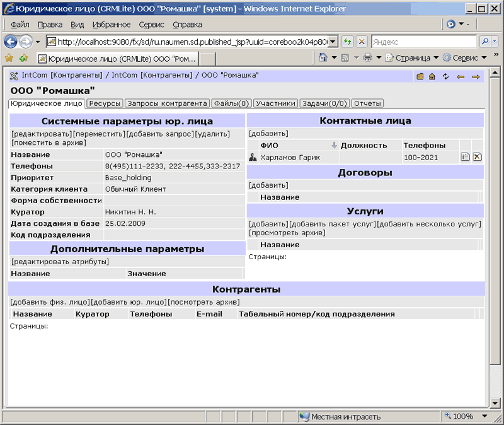The width and height of the screenshot is (504, 425).
Task: Open the Справка menu
Action: pos(187,25)
